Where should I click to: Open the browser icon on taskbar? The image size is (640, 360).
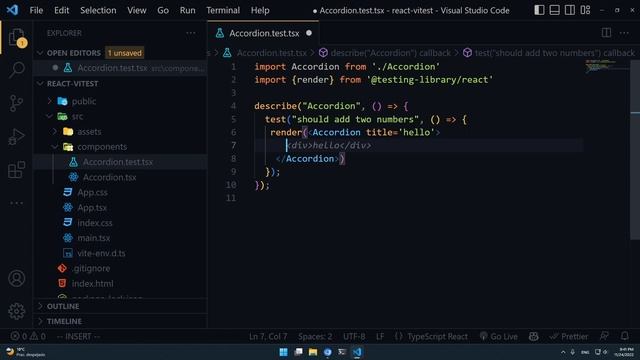click(327, 352)
